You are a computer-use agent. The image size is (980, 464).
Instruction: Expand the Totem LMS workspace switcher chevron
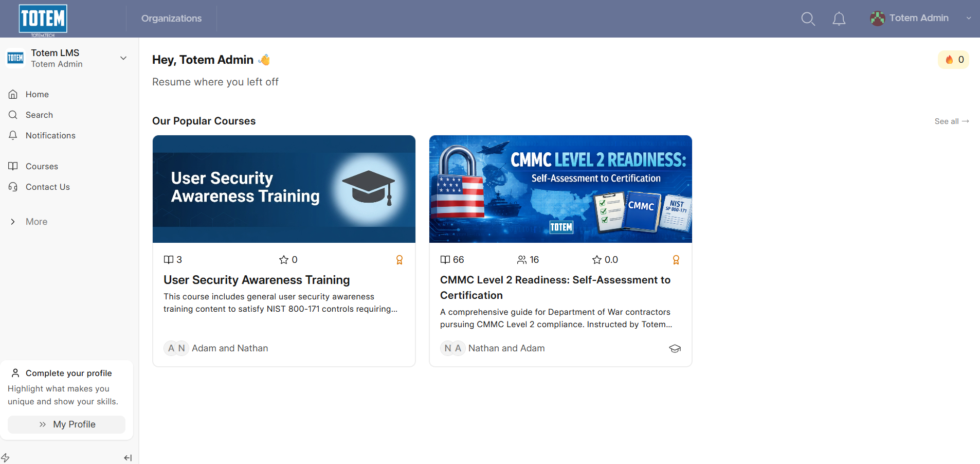(123, 58)
